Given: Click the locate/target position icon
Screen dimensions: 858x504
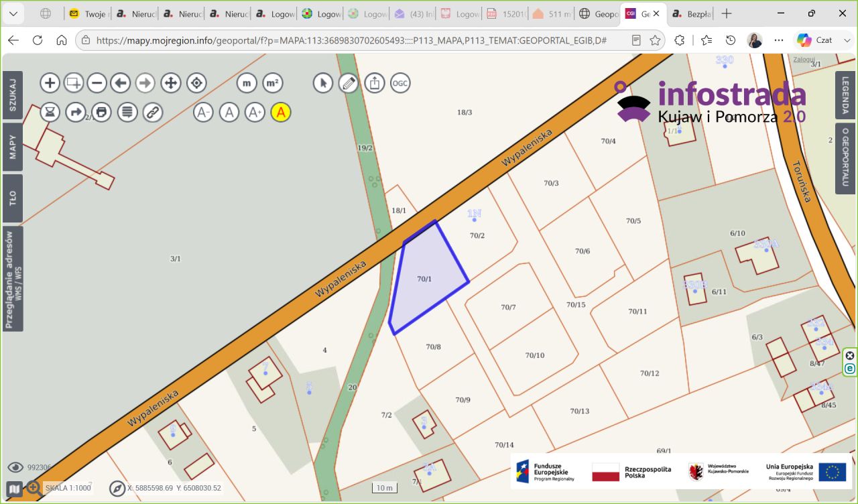Looking at the screenshot, I should (196, 83).
